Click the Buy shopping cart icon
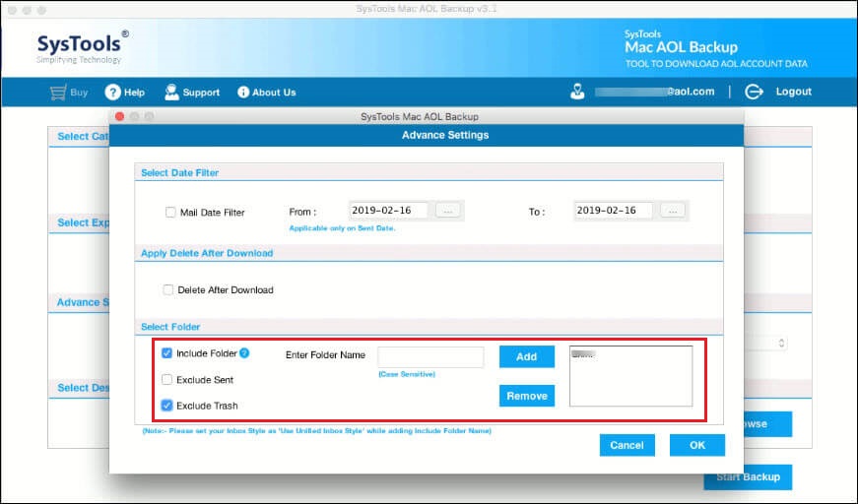 (57, 93)
